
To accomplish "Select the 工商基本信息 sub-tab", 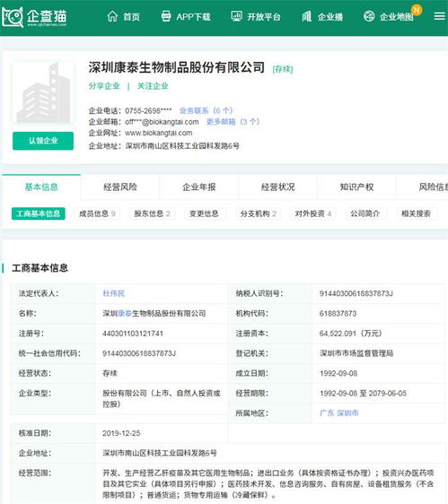I will 39,213.
